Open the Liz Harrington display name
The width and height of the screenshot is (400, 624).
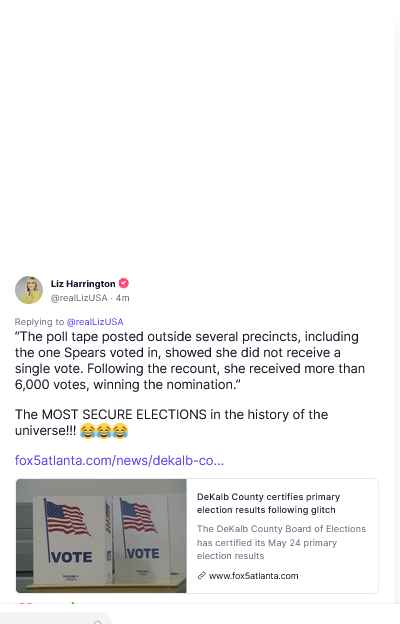click(83, 284)
